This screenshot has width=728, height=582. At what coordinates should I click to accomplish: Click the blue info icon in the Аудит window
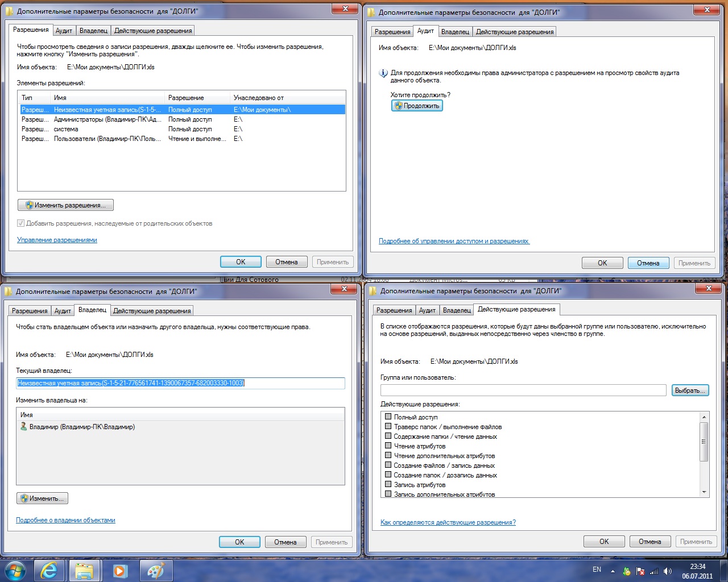383,73
